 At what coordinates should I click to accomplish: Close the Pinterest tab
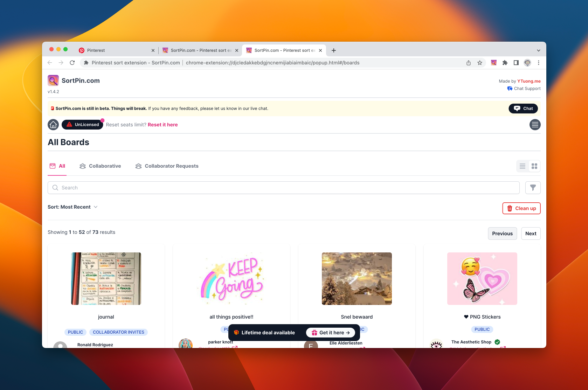(x=153, y=50)
